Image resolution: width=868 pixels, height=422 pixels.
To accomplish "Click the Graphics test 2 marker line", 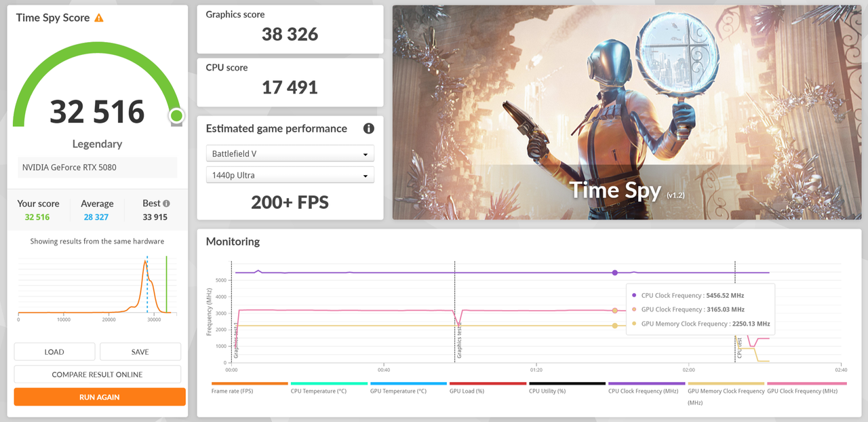I will [x=454, y=312].
